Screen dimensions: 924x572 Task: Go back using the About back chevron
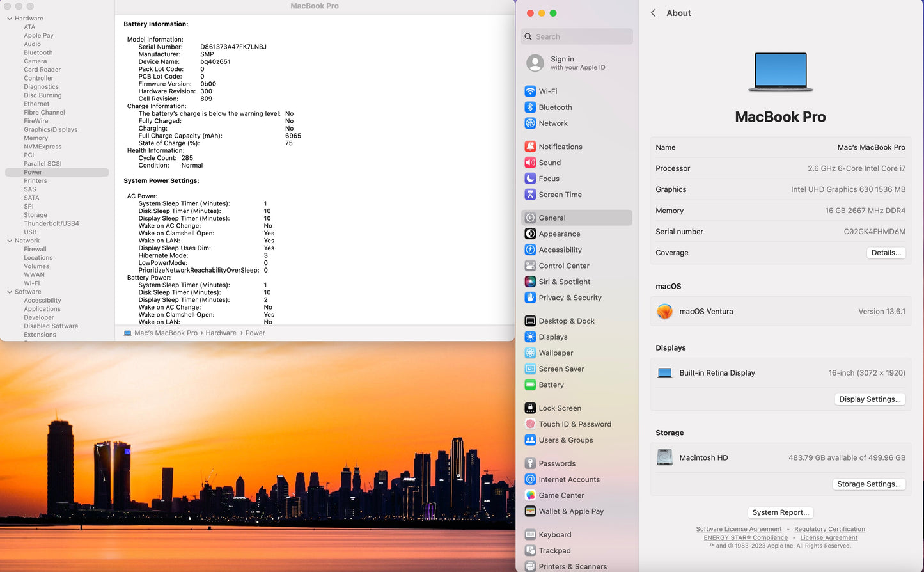coord(653,13)
